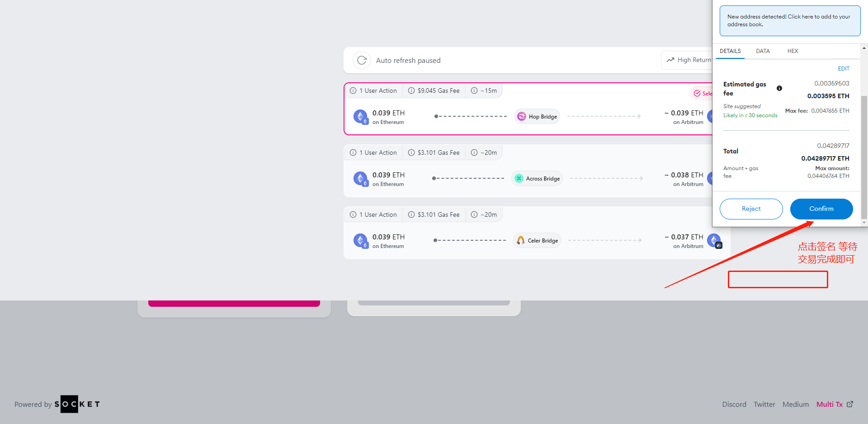Click the Hop Bridge logo icon

click(x=521, y=116)
